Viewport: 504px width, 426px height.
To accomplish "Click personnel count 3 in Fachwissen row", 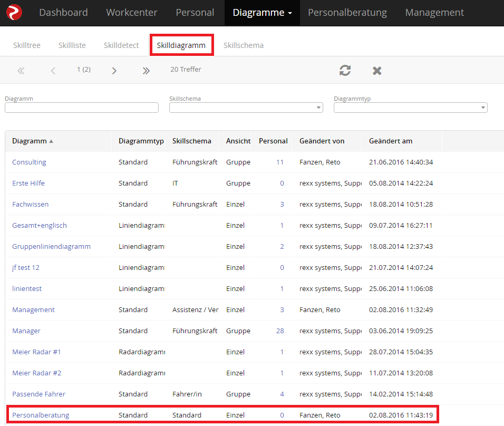I will (282, 204).
